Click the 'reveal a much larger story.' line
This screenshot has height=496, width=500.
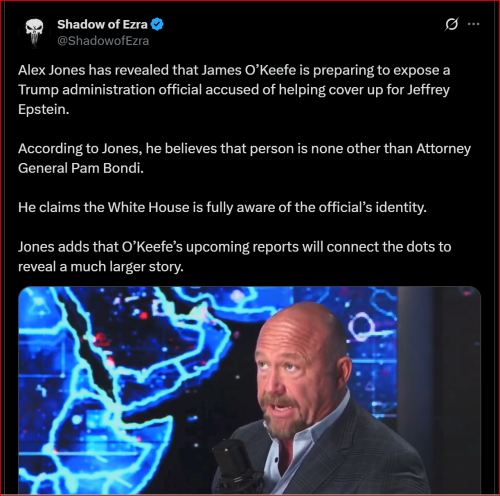(x=101, y=267)
